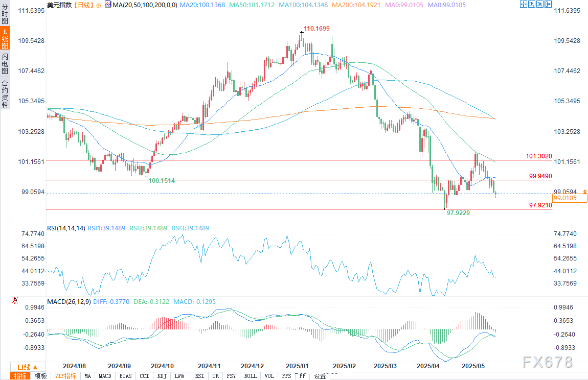
Task: Click the shift chart left icon
Action: tap(532, 4)
